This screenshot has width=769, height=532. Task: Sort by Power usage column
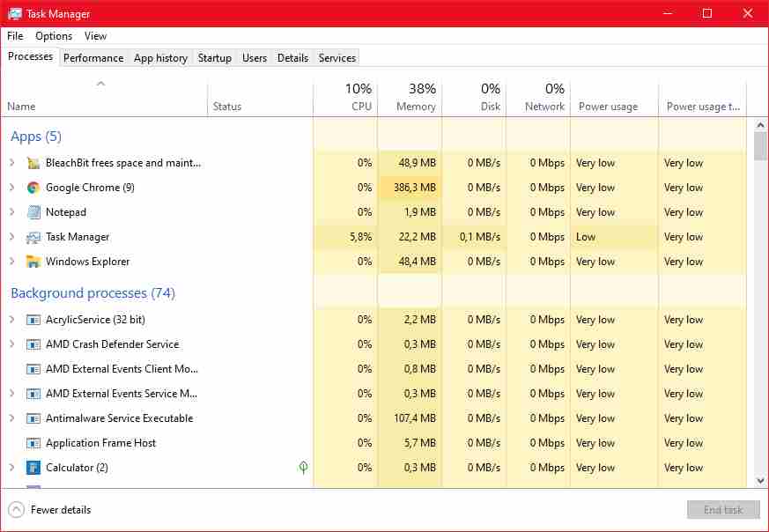tap(614, 98)
